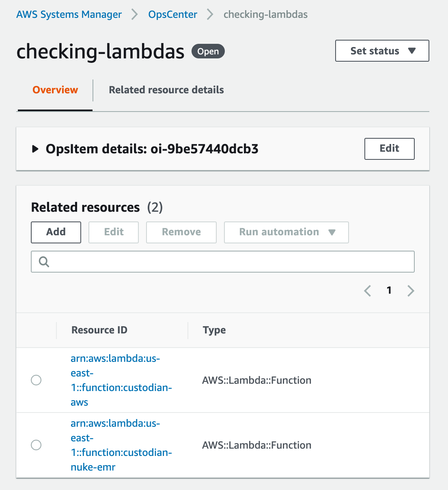The width and height of the screenshot is (448, 490).
Task: Open the custodian-nuke-emr Lambda ARN link
Action: (x=121, y=445)
